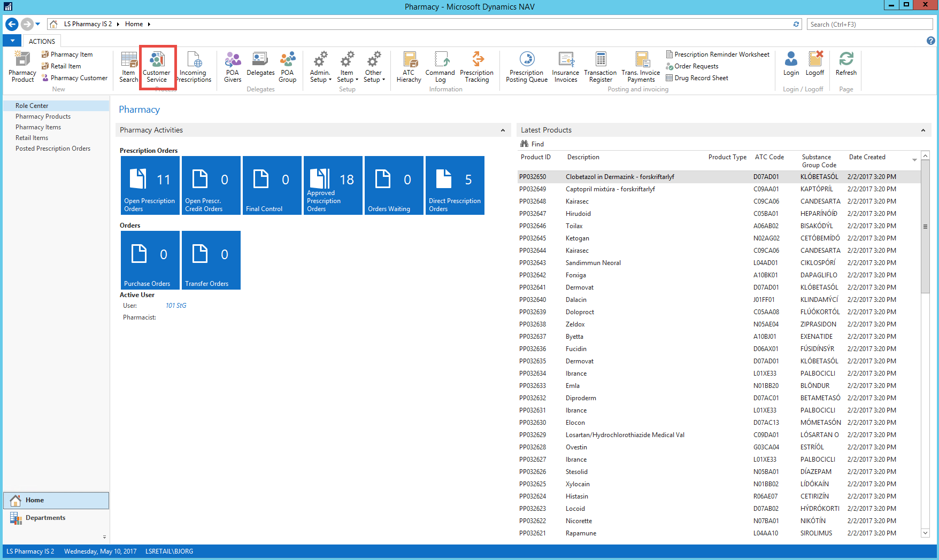Open the POA Givers icon
Screen dimensions: 939x560
tap(233, 67)
